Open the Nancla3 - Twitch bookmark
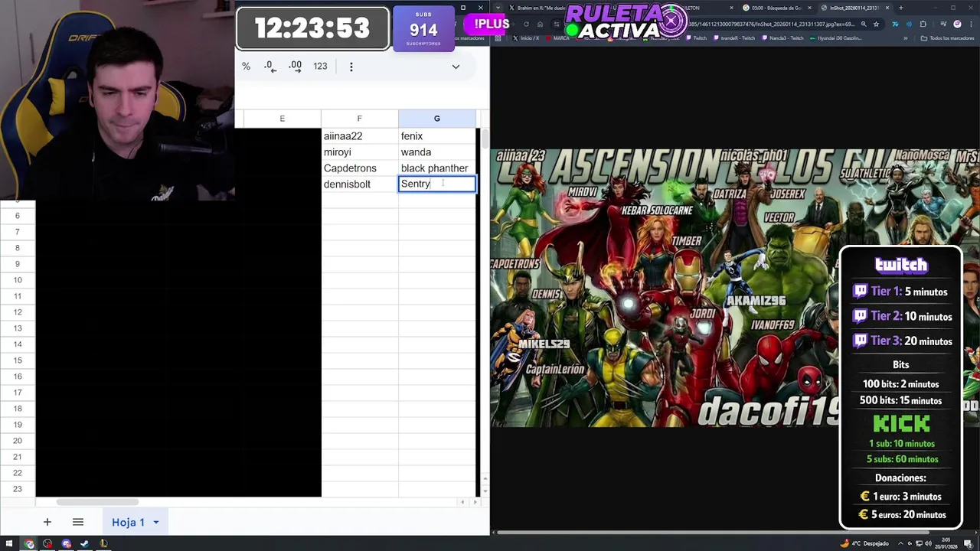This screenshot has width=980, height=551. [782, 38]
